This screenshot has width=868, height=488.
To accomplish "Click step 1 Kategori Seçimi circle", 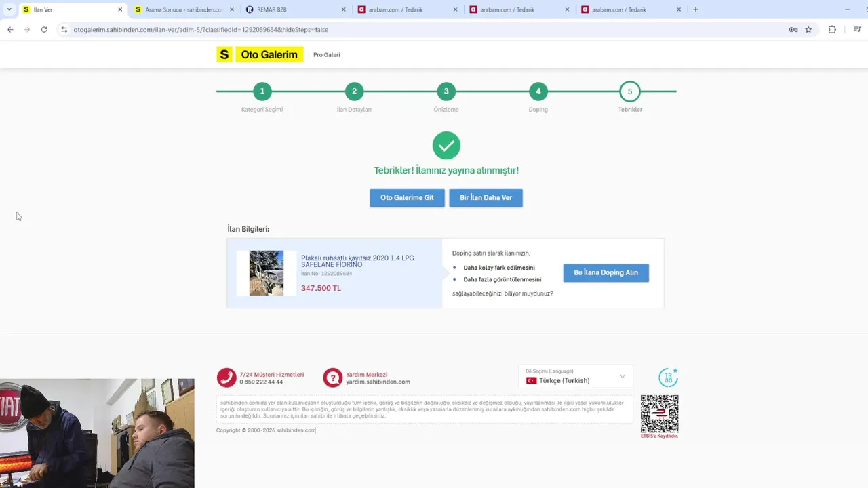I will (262, 91).
